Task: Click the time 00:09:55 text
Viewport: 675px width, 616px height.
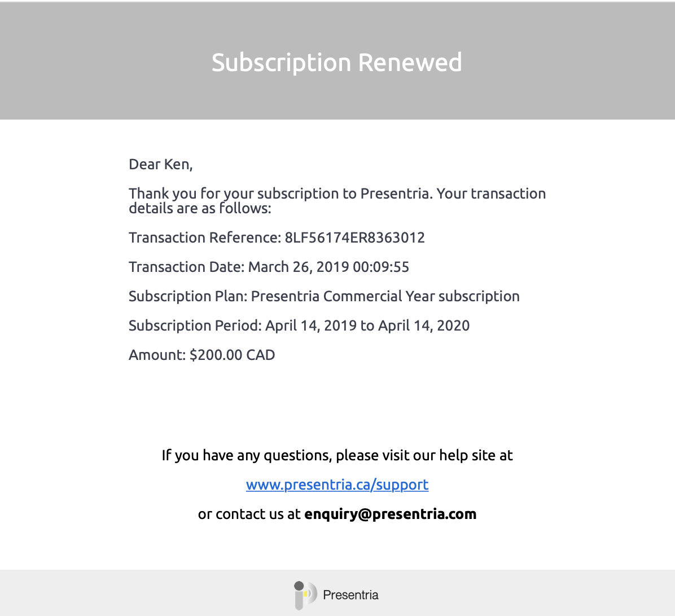Action: (381, 267)
